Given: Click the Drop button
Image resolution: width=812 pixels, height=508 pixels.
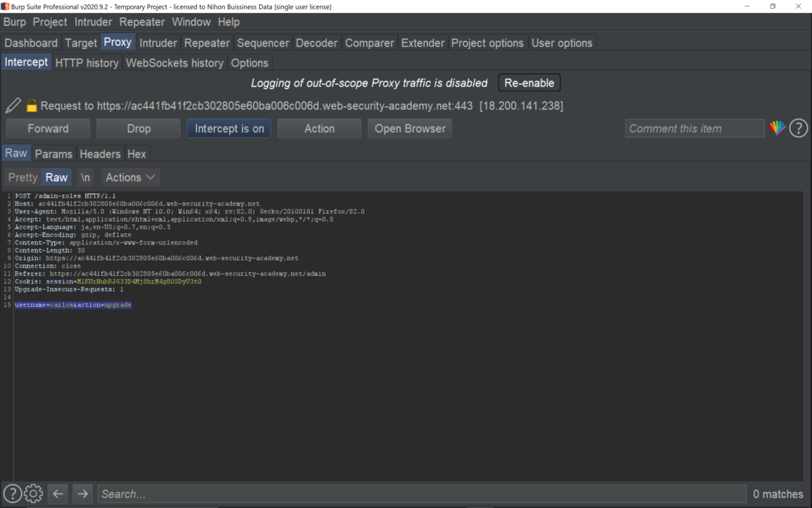Looking at the screenshot, I should point(139,129).
